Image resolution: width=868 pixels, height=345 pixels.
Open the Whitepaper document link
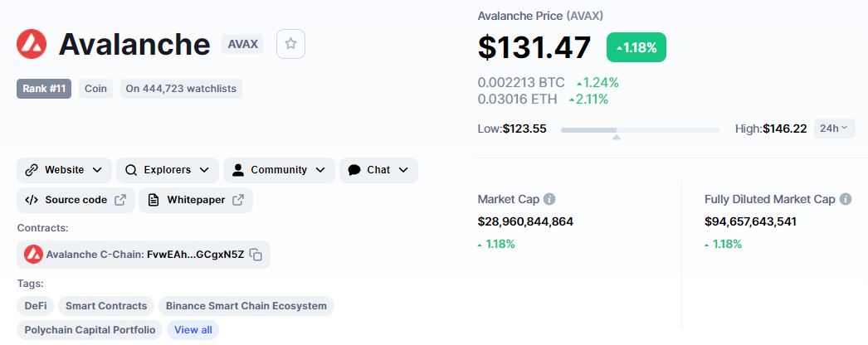[196, 200]
